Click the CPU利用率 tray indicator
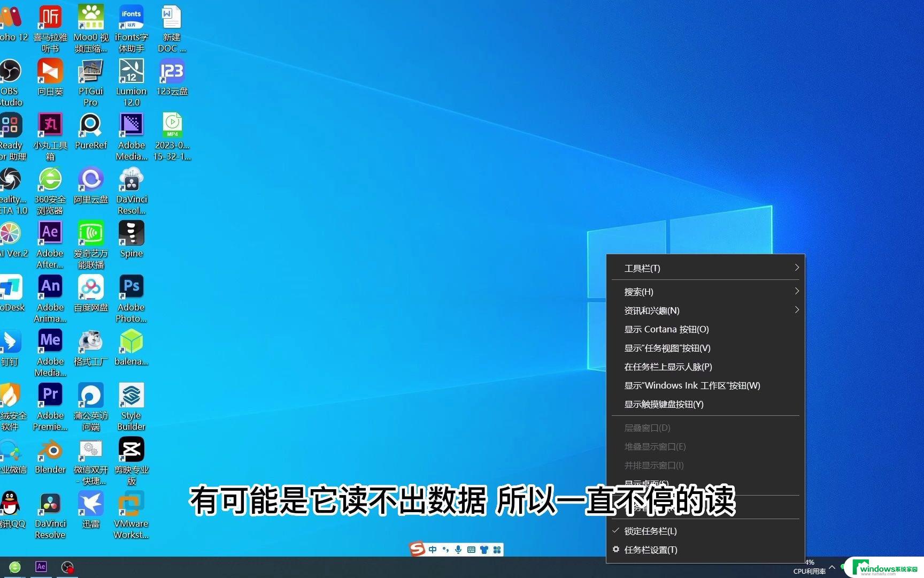 810,567
